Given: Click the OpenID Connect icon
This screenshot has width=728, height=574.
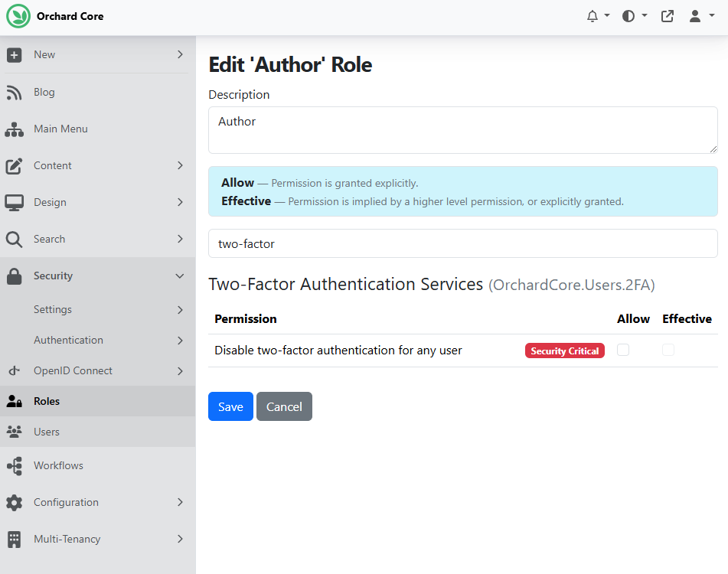Looking at the screenshot, I should click(14, 370).
